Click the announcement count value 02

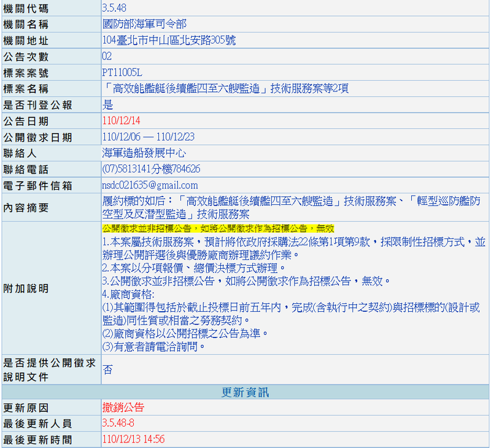107,56
